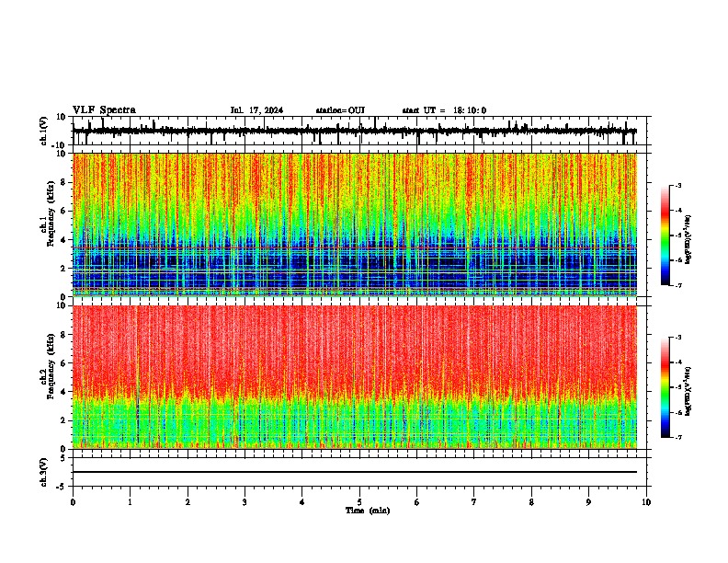
Task: Click the '-7' label on ch.2 colorbar
Action: (x=677, y=437)
